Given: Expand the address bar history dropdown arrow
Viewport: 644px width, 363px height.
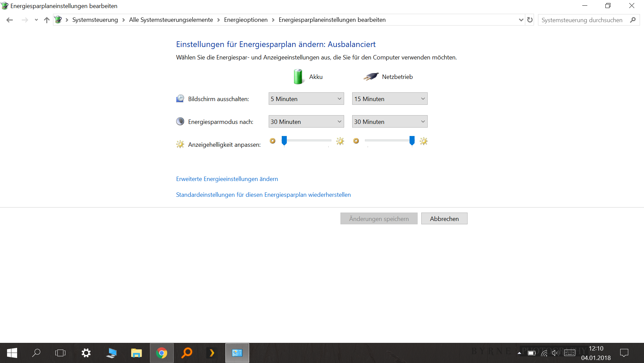Looking at the screenshot, I should pyautogui.click(x=521, y=20).
